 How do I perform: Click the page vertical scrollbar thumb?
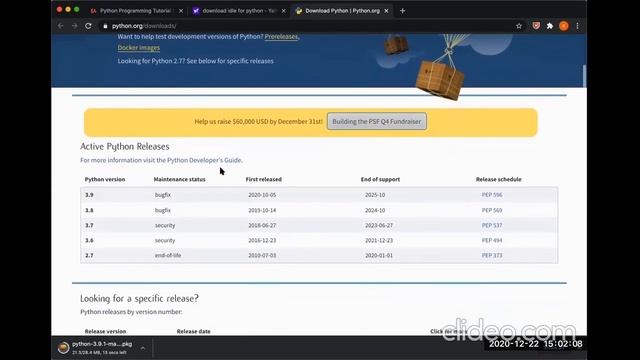point(584,76)
